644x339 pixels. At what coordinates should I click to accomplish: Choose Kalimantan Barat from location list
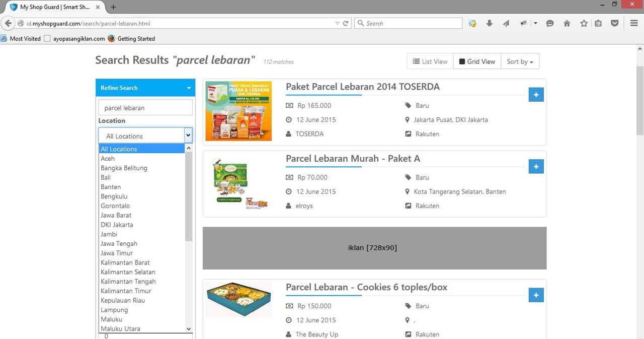(x=142, y=262)
